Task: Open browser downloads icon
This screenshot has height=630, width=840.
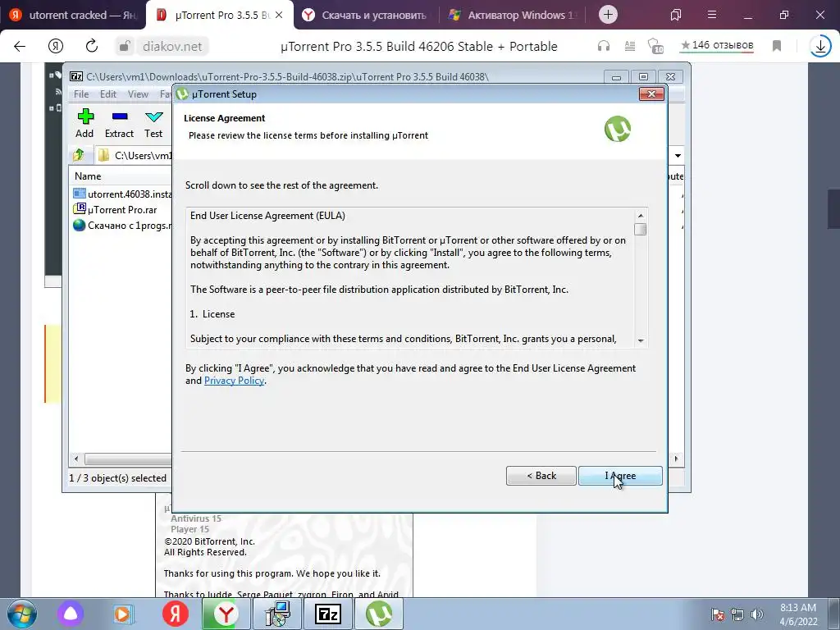Action: (x=820, y=46)
